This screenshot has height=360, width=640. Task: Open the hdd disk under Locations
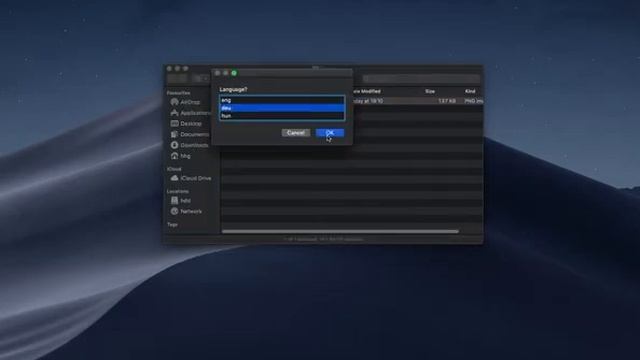point(180,200)
